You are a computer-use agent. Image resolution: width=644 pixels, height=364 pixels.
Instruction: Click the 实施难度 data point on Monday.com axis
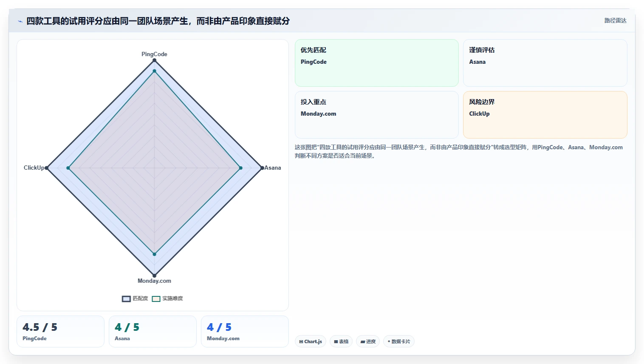coord(154,254)
